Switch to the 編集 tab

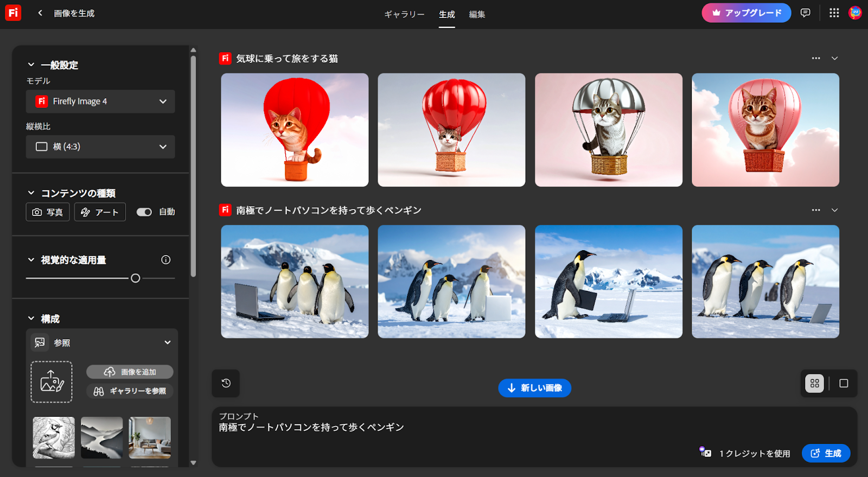(x=477, y=15)
